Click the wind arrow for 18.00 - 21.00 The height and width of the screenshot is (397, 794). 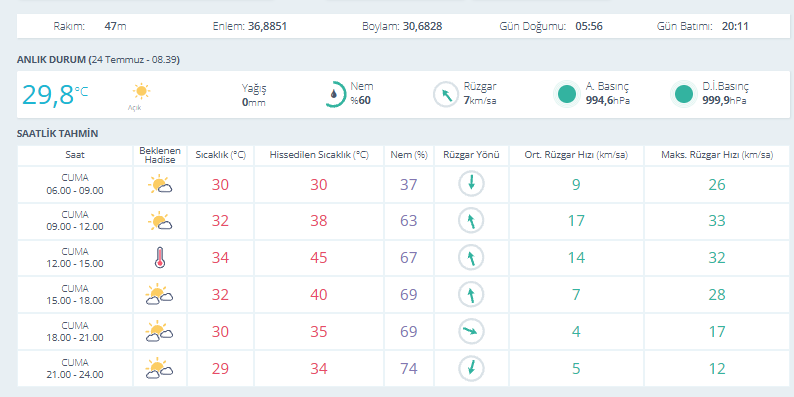click(471, 332)
